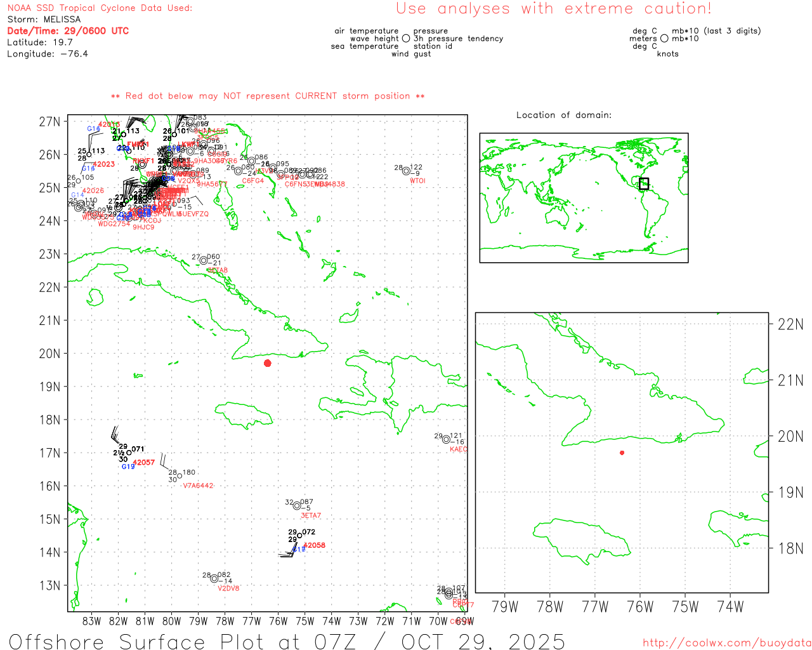Screen dimensions: 812x650
Task: Select the V7A6442 ship identifier label
Action: click(x=198, y=486)
